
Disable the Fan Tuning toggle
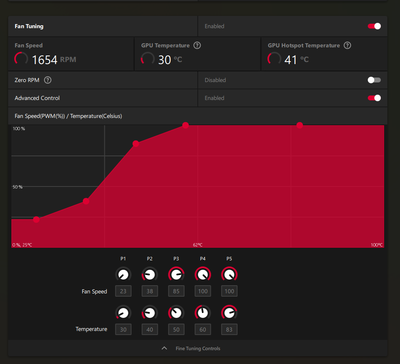(x=374, y=26)
